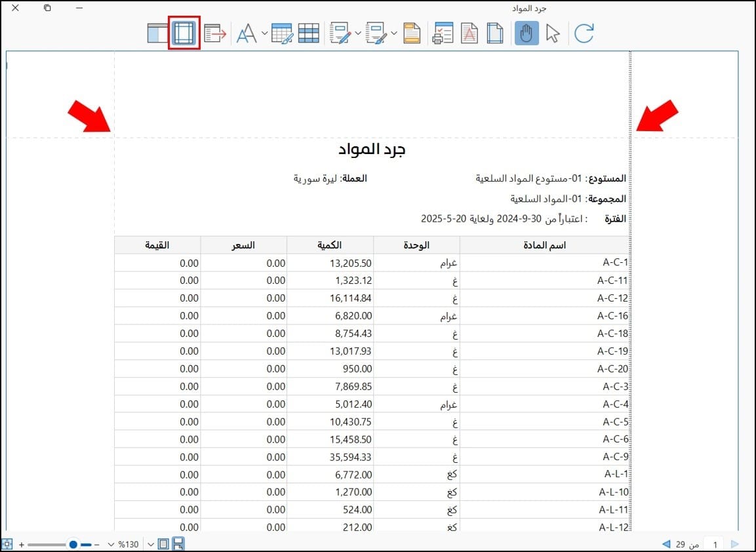Click the المجموعة: 01-المواد السلعية text
756x552 pixels.
click(x=568, y=199)
